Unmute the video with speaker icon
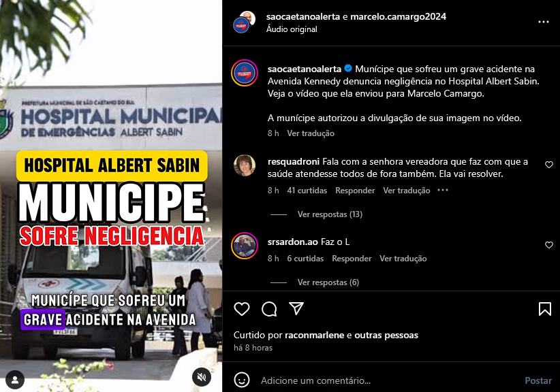 [202, 377]
